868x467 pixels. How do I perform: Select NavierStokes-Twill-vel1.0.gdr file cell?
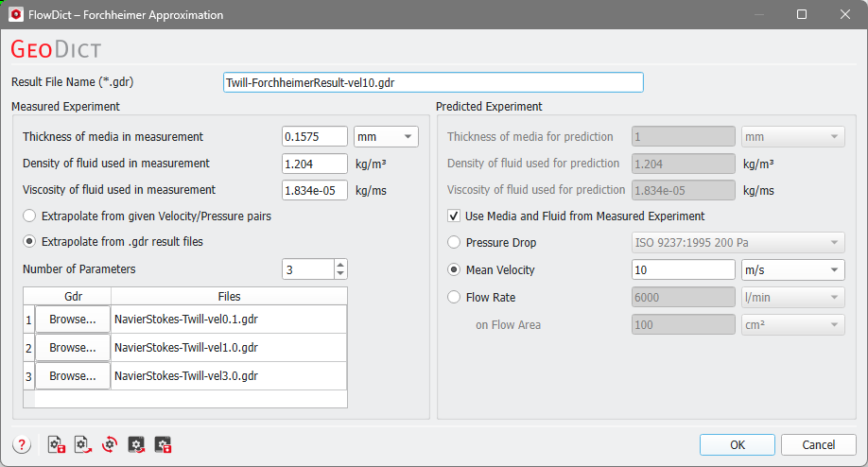coord(229,348)
